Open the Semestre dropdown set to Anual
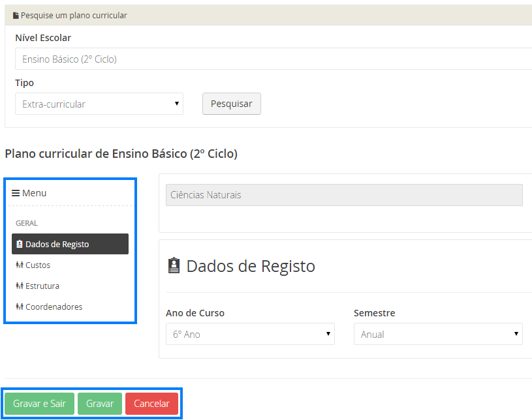The image size is (532, 420). point(438,334)
